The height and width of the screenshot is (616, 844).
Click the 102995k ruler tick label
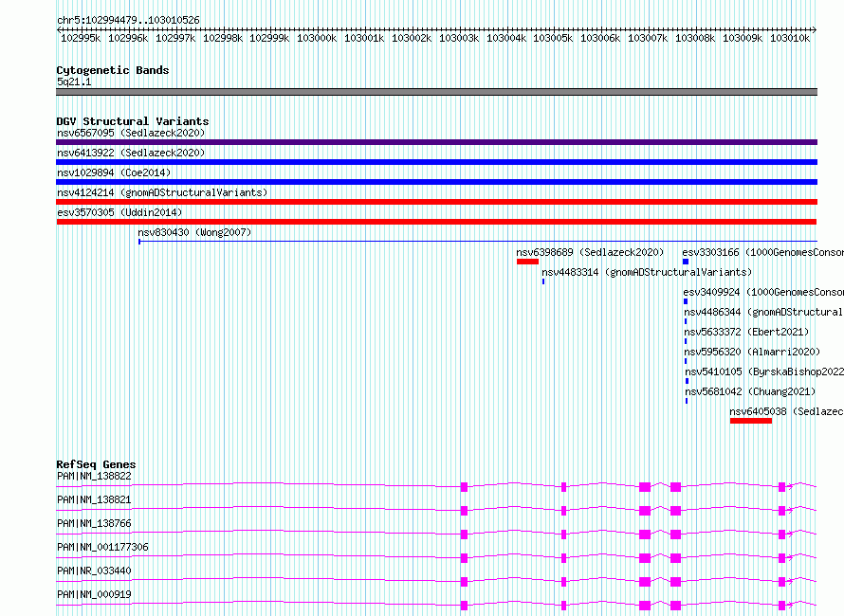81,38
